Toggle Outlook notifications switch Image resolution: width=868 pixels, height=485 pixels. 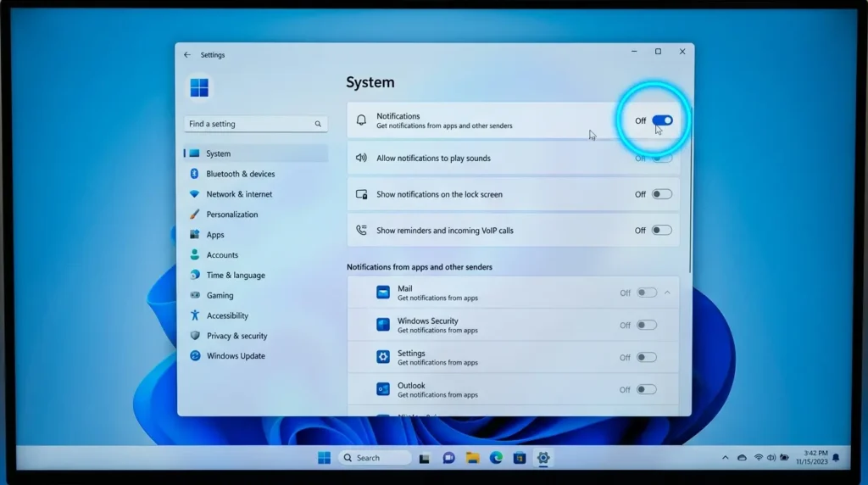647,389
